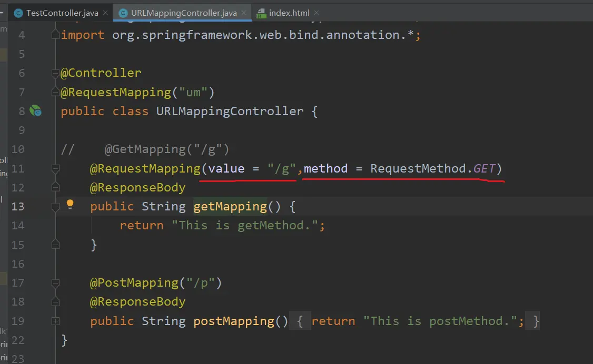Screen dimensions: 593x364
Task: Toggle the fold marker on line 12
Action: [x=55, y=187]
